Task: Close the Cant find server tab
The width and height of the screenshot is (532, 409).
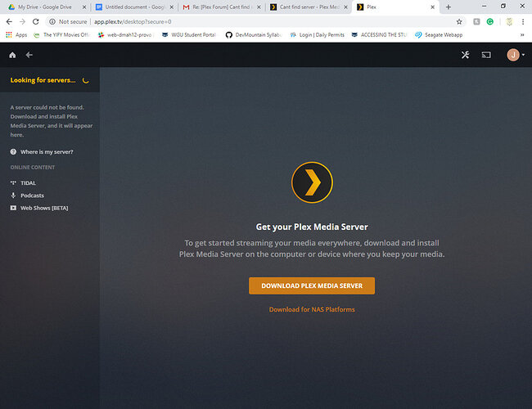Action: click(x=345, y=7)
